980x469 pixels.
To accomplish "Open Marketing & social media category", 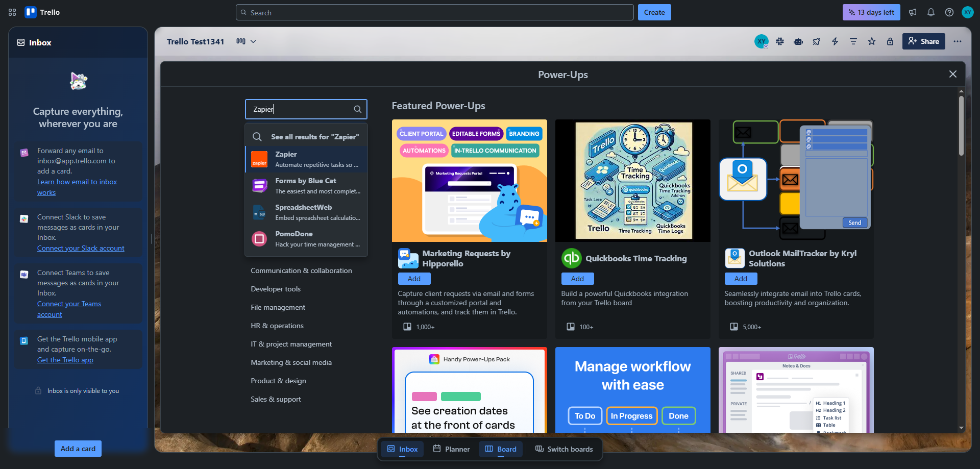I will click(291, 362).
